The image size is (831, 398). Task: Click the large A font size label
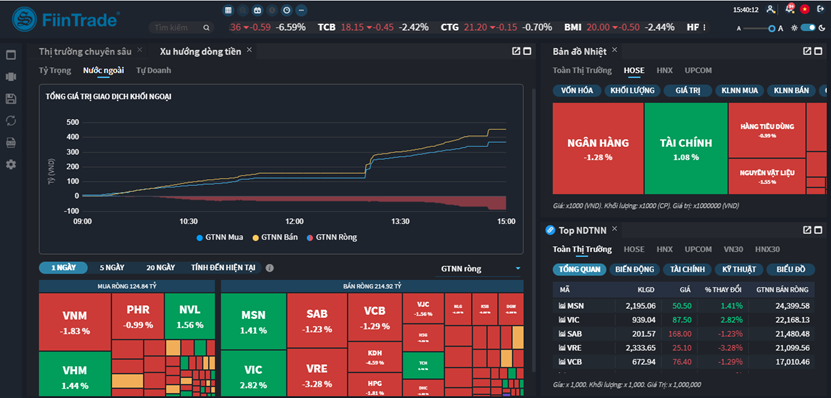tap(781, 29)
